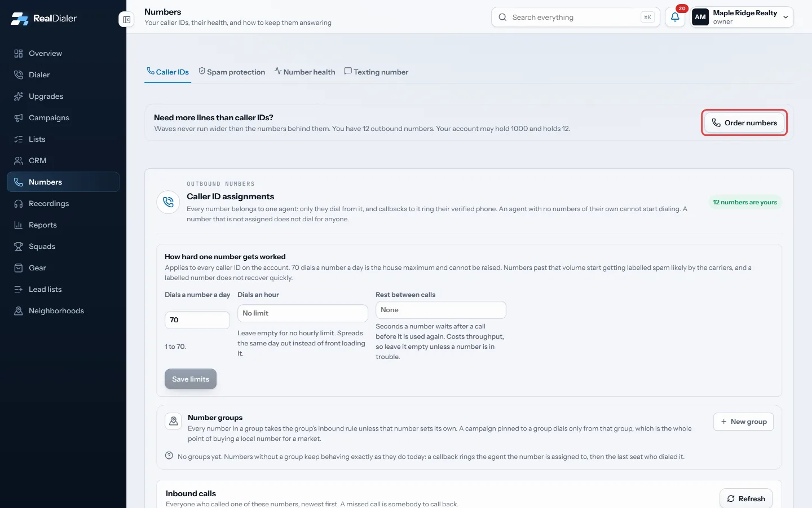Open the notifications bell

coord(675,17)
